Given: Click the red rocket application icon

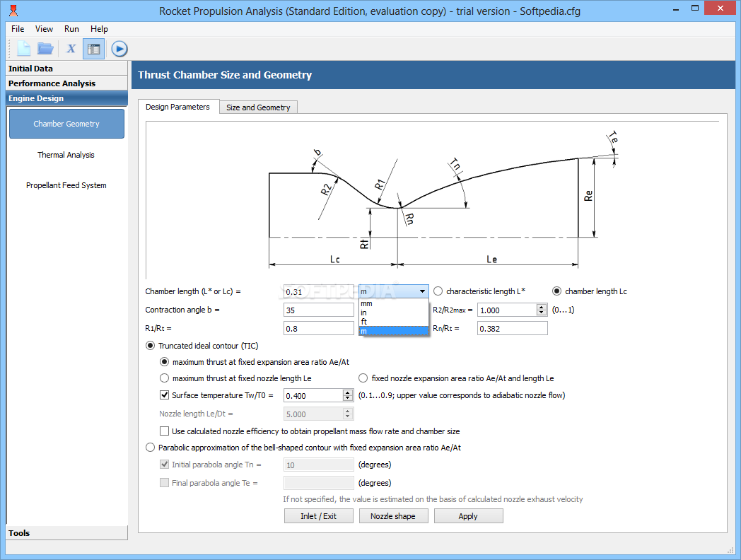Looking at the screenshot, I should point(13,11).
